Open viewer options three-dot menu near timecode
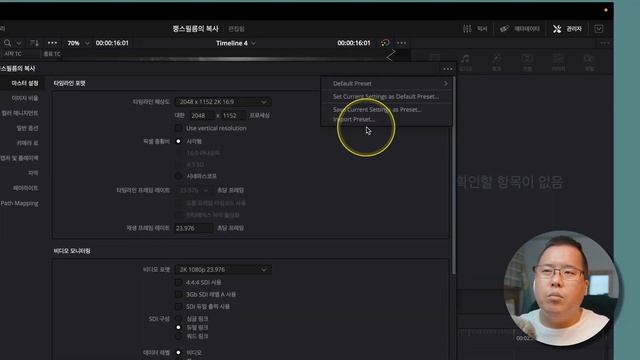This screenshot has width=640, height=360. pos(402,43)
